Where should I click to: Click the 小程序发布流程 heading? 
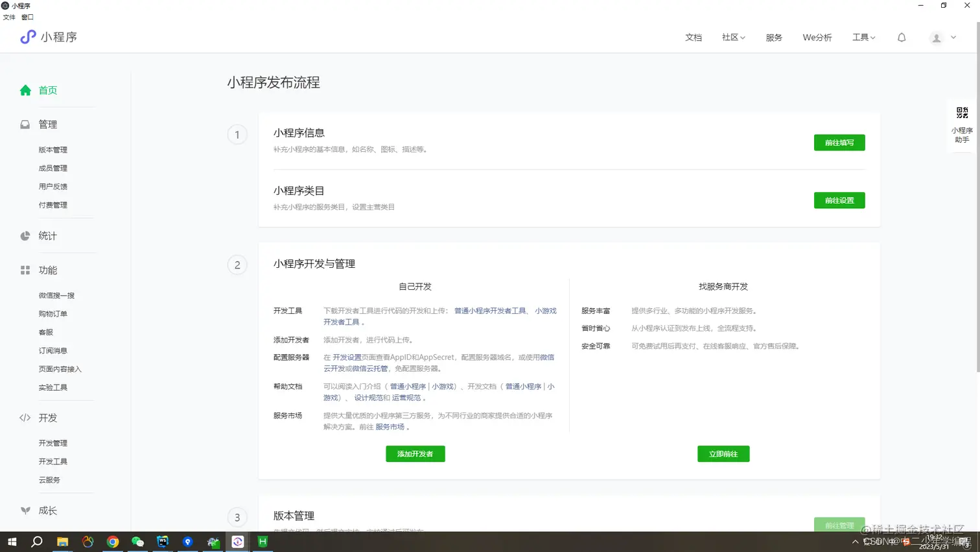tap(274, 82)
